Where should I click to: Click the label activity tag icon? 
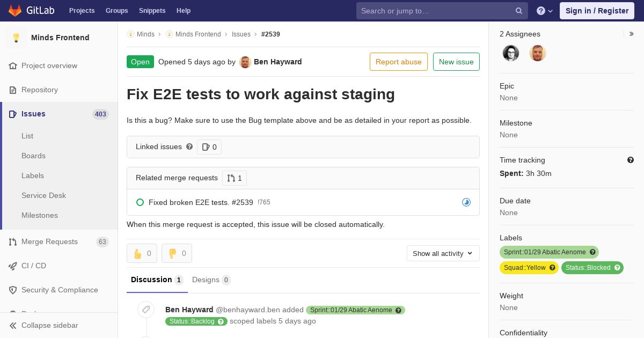(145, 310)
